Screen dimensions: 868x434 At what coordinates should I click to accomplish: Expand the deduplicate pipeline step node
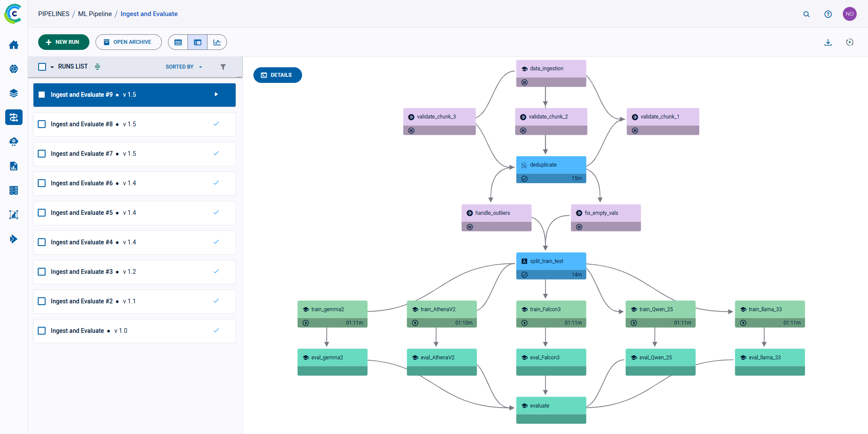tap(551, 164)
